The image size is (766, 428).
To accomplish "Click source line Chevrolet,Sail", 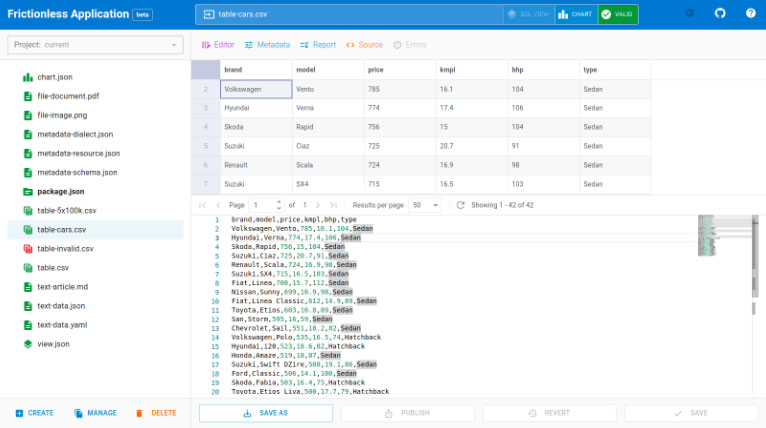I will pyautogui.click(x=296, y=328).
